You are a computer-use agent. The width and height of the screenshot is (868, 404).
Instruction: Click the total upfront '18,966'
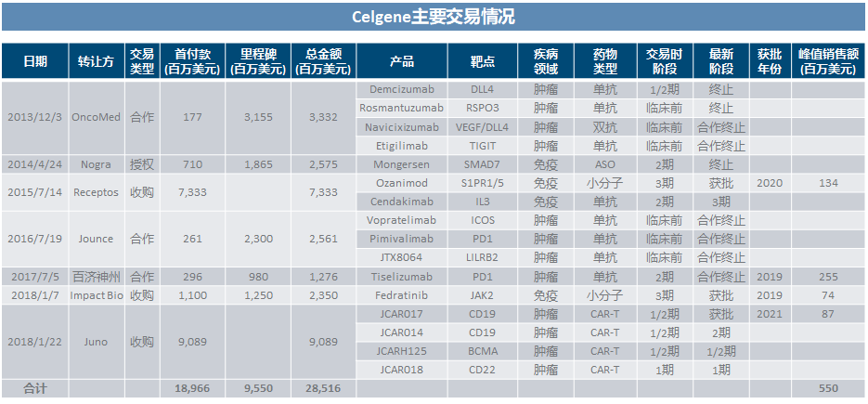pos(192,388)
